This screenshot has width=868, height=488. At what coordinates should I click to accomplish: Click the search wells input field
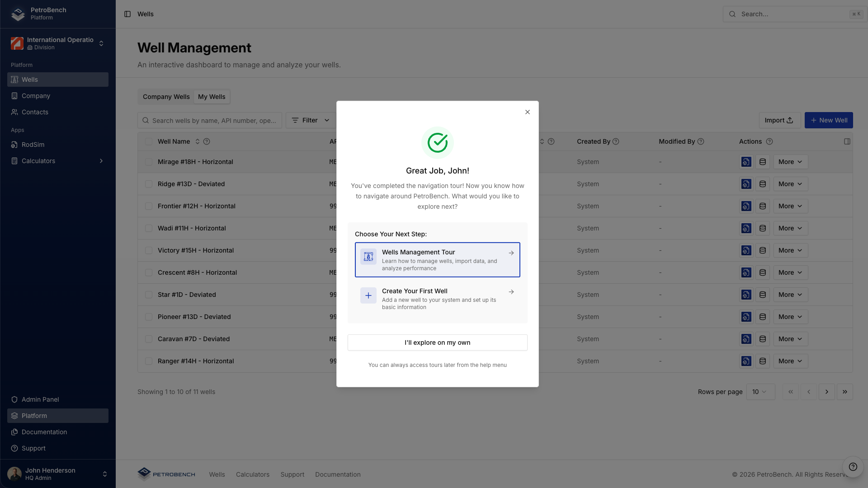coord(213,120)
